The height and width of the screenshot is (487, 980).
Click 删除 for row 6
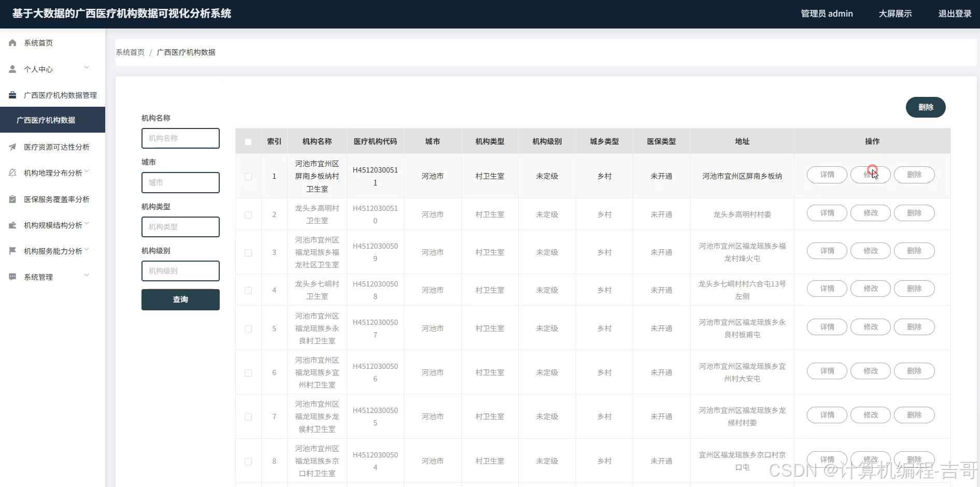914,371
